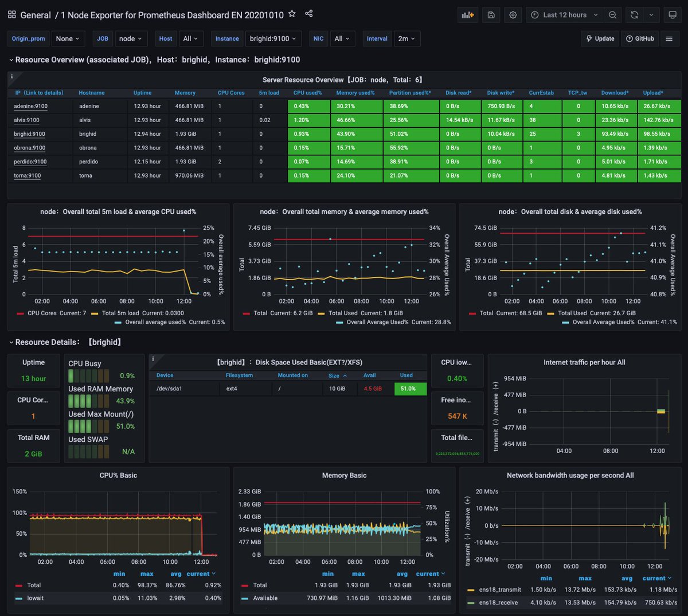
Task: Star this dashboard as favorite
Action: coord(292,14)
